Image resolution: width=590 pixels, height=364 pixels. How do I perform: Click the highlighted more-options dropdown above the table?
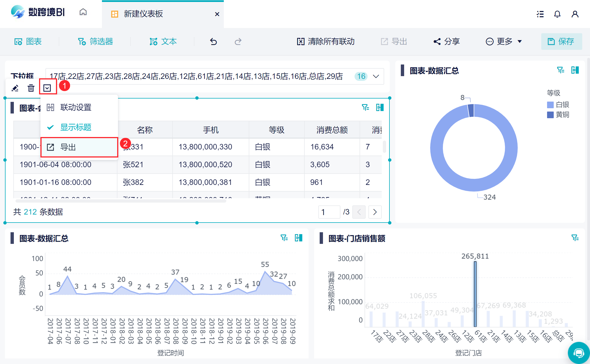(48, 88)
